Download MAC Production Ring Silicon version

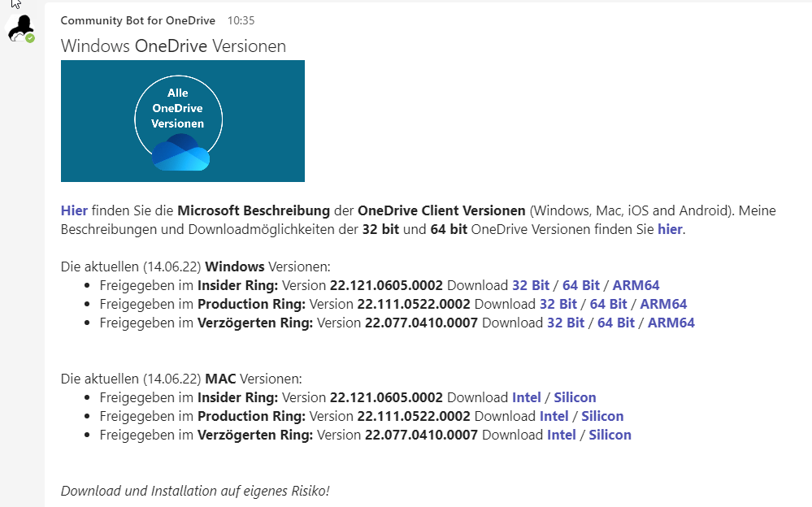602,416
